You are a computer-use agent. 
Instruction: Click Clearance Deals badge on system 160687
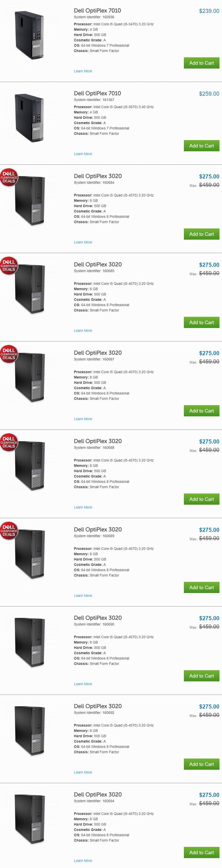tap(9, 354)
